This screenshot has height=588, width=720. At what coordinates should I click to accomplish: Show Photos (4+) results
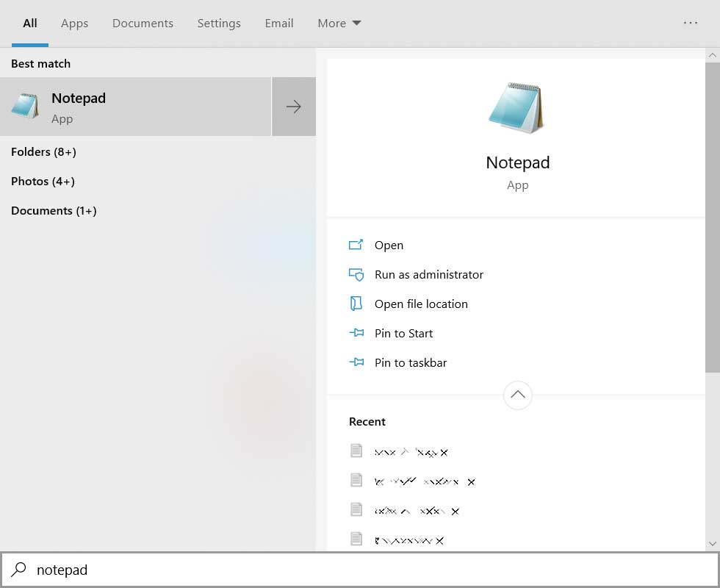coord(43,181)
